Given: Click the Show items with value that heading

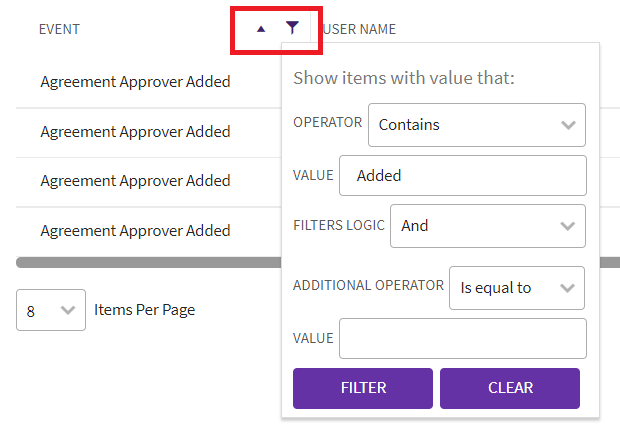Looking at the screenshot, I should [403, 78].
